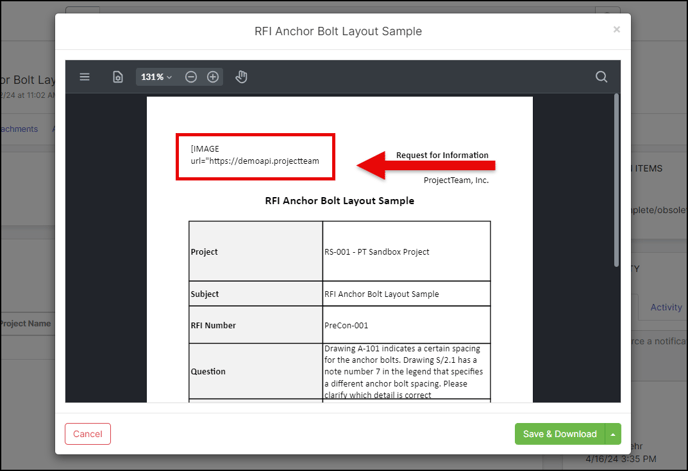The image size is (688, 471).
Task: Click the PDF viewer vertical scrollbar
Action: point(616,180)
